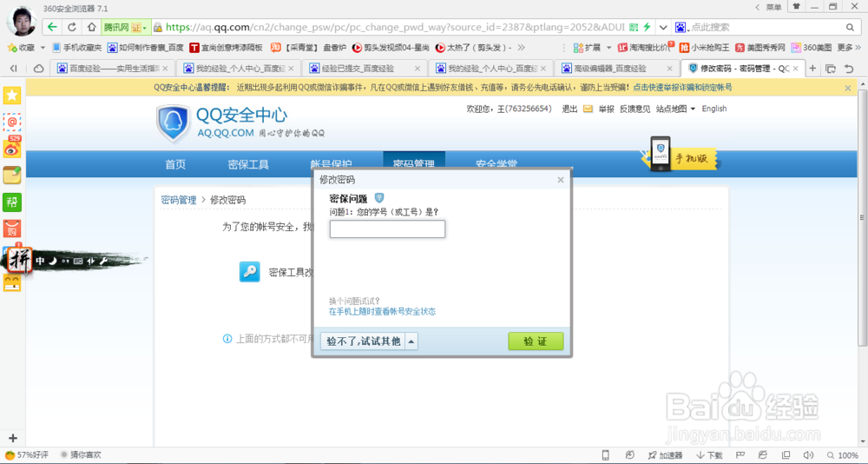Expand the 扩展 extensions dropdown arrow
This screenshot has height=464, width=868.
tap(609, 48)
